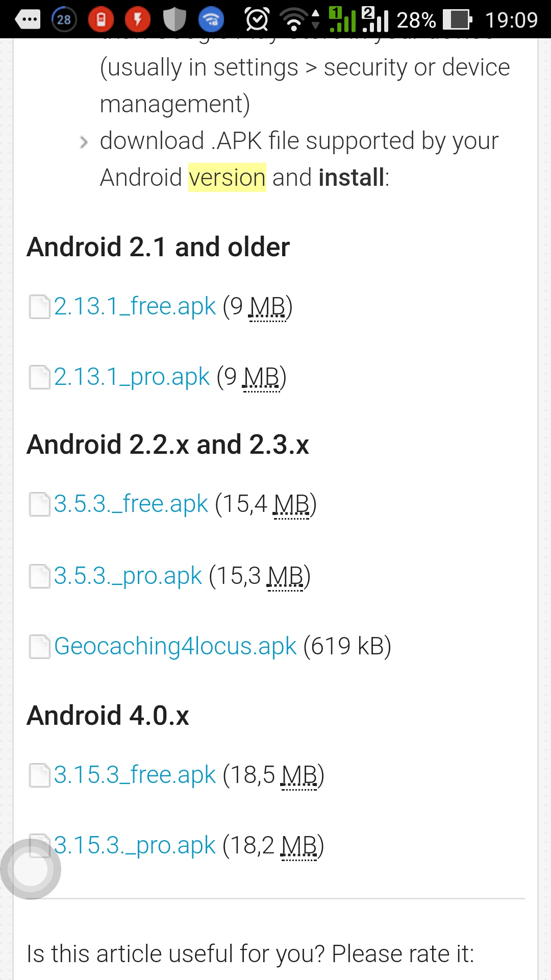Tap the alarm clock status icon

click(257, 19)
